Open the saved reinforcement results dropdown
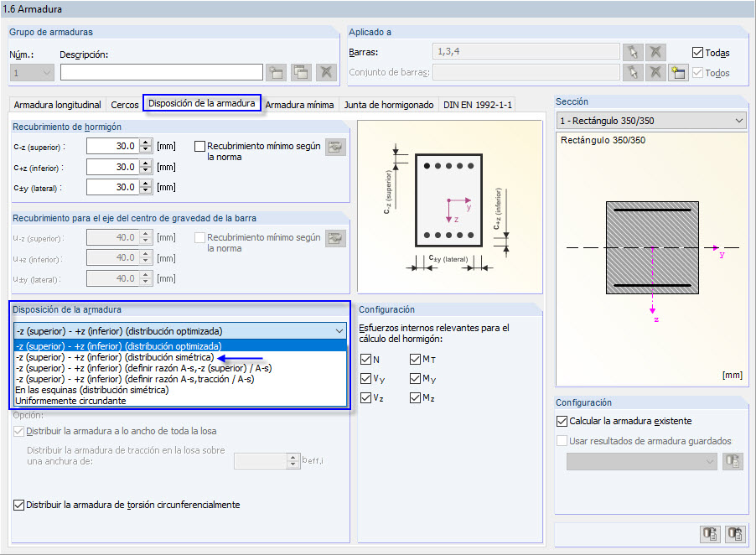The image size is (756, 555). [642, 461]
